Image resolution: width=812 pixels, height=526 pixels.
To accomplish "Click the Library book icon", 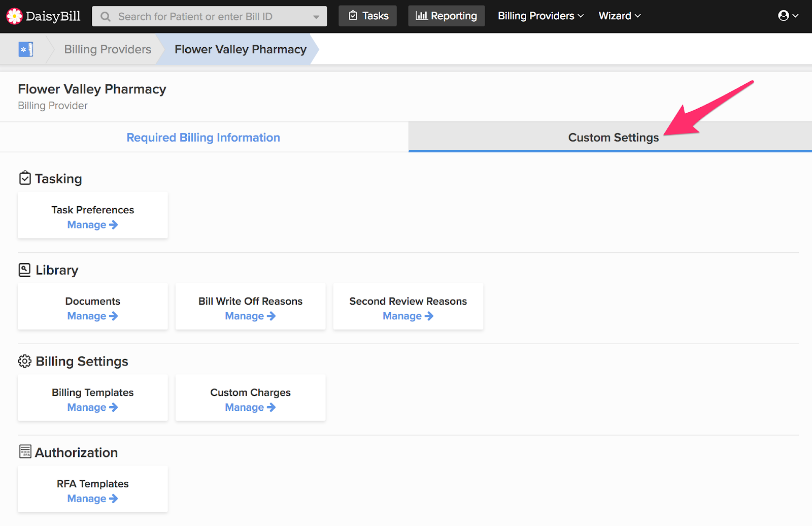I will [24, 270].
